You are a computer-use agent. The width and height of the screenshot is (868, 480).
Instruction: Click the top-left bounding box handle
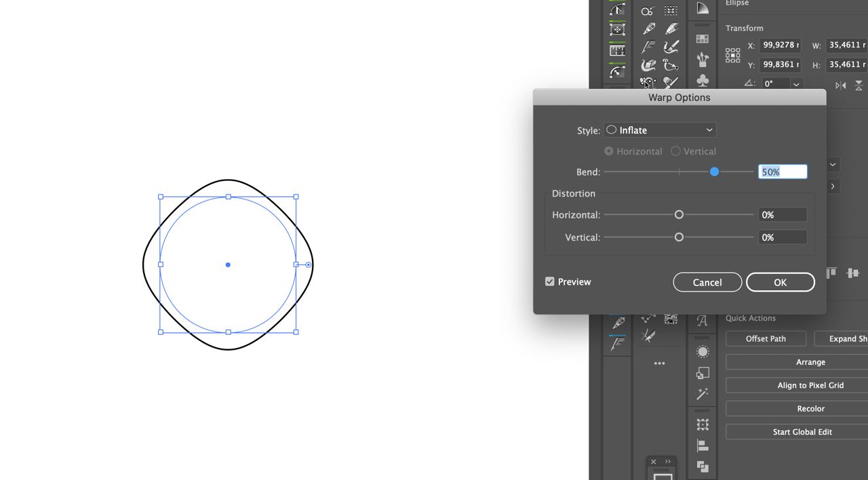point(161,197)
